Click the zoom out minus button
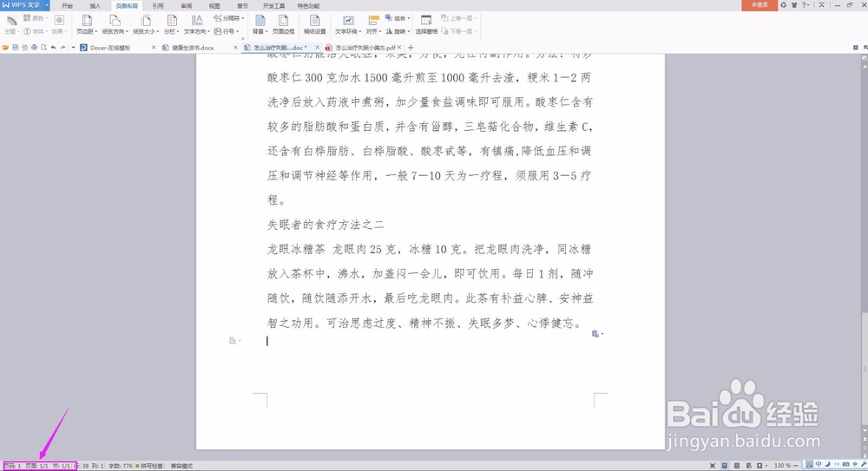The width and height of the screenshot is (868, 471). pos(795,466)
